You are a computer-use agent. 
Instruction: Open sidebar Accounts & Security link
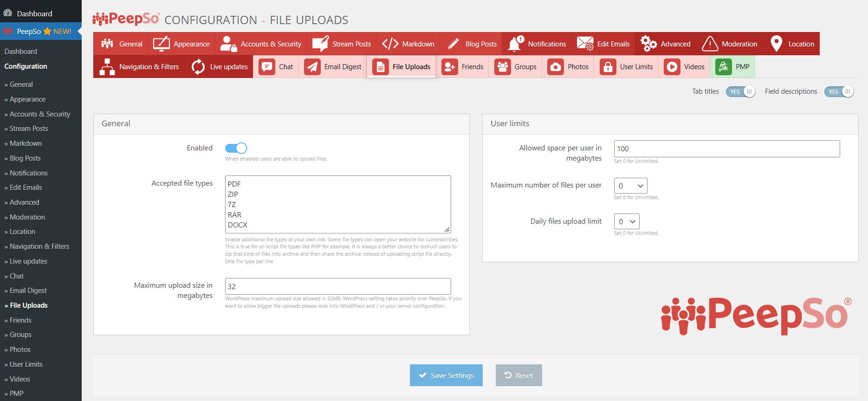[40, 114]
